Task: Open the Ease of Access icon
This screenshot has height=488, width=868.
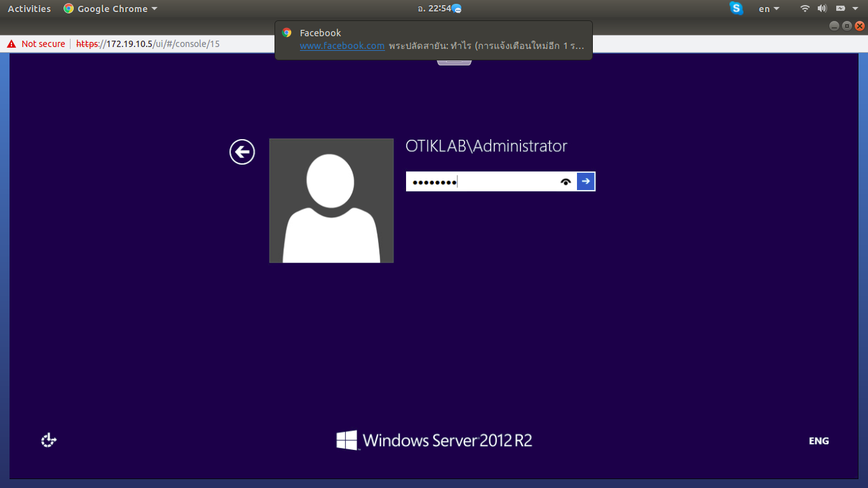Action: (x=49, y=440)
